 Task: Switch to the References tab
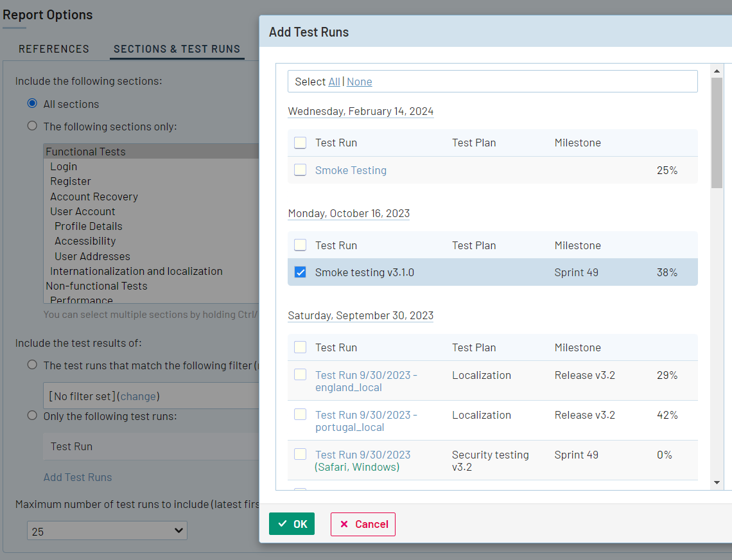[54, 49]
